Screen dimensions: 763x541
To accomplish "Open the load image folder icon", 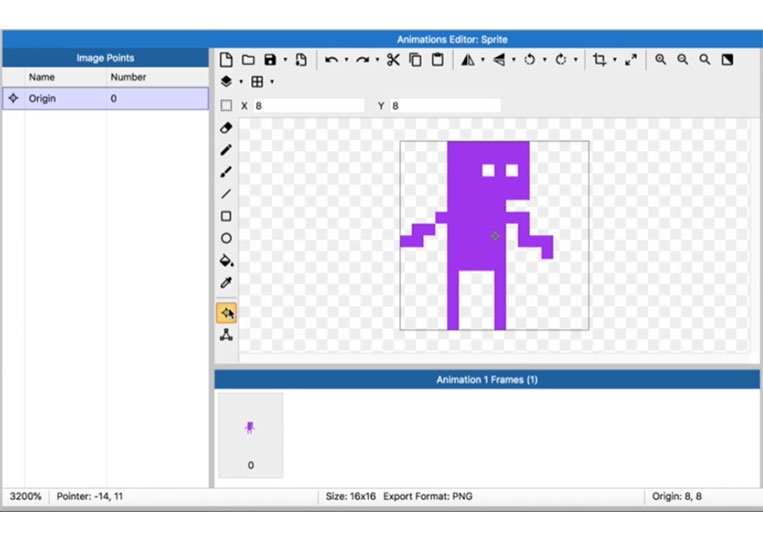I will click(248, 60).
